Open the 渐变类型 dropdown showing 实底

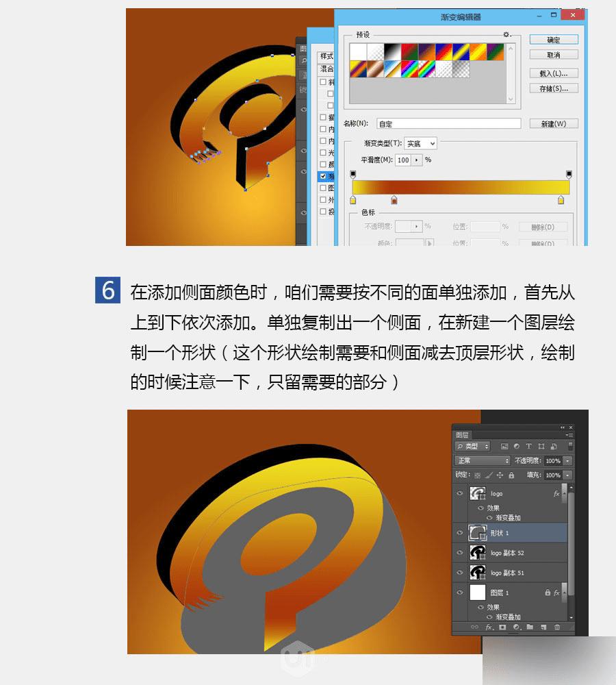coord(420,143)
